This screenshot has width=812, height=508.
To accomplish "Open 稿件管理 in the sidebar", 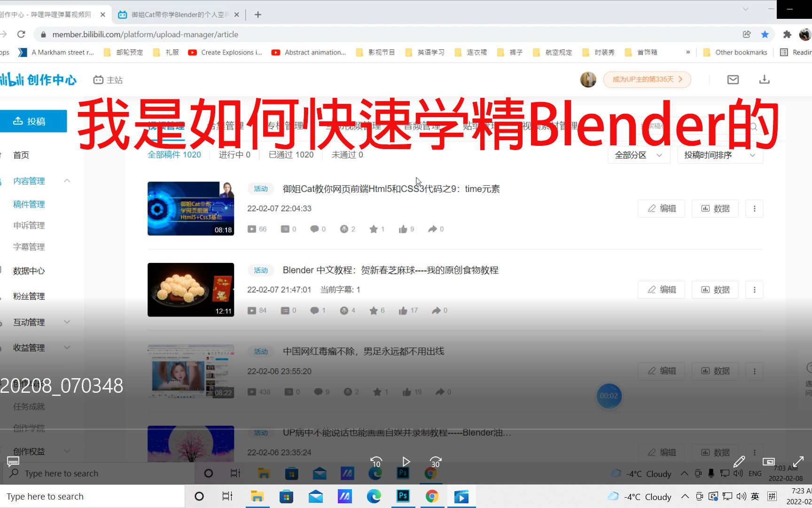I will point(29,204).
